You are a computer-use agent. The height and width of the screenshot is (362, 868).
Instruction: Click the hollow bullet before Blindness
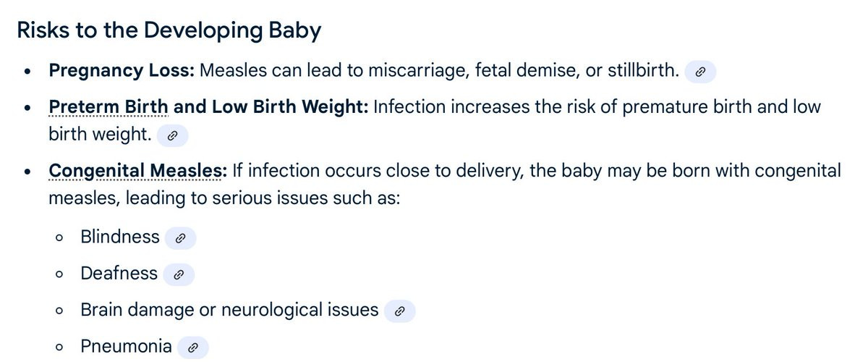[x=59, y=238]
